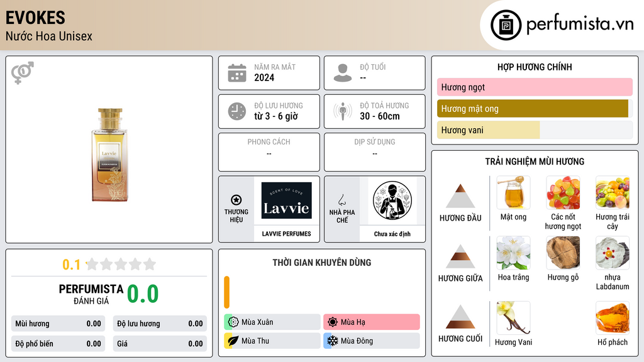The height and width of the screenshot is (362, 644).
Task: Click the Mùa Hạ season bar
Action: coord(372,322)
